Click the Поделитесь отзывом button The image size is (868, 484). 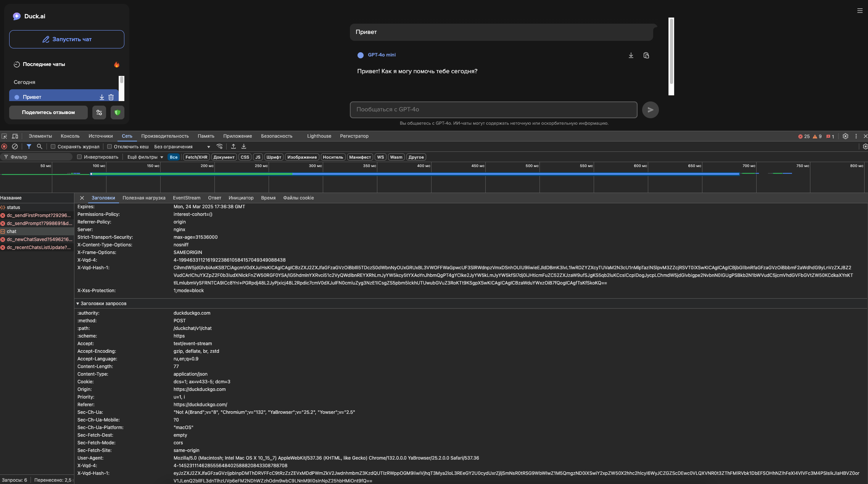[x=48, y=113]
